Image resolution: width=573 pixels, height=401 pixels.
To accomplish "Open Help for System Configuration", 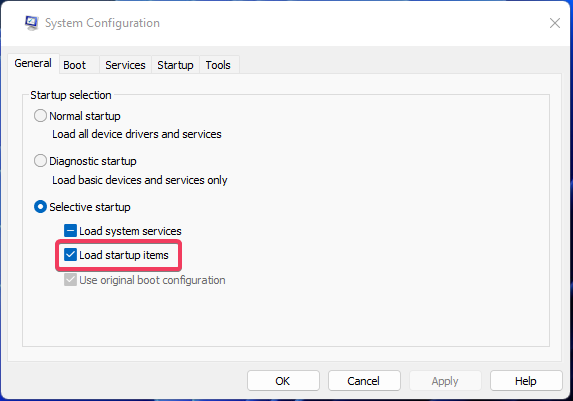I will [x=526, y=381].
